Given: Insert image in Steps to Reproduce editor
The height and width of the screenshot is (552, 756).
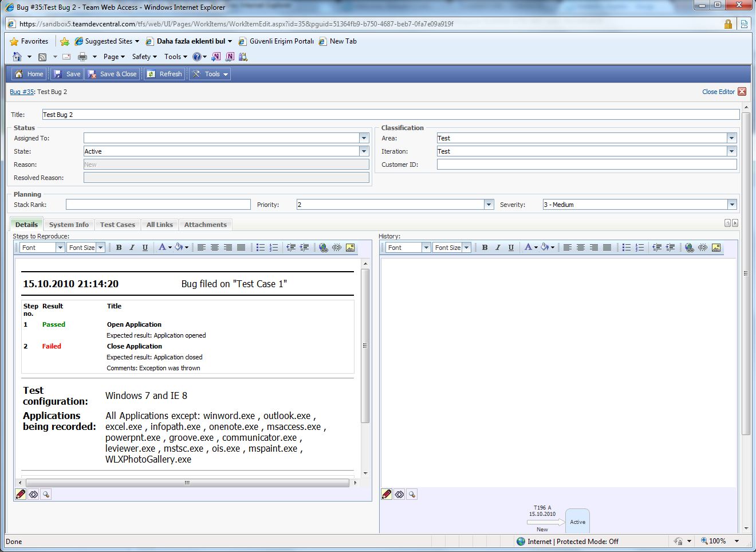Looking at the screenshot, I should tap(350, 248).
